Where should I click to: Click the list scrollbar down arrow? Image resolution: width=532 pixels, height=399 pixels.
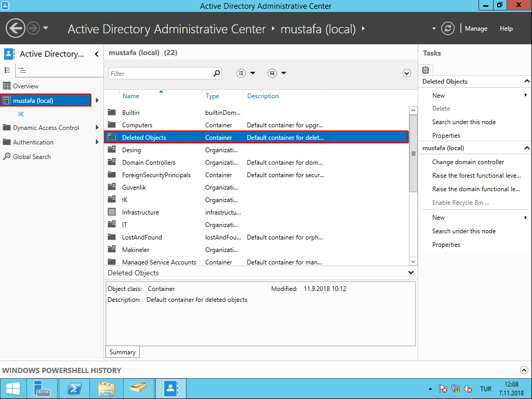click(x=413, y=261)
